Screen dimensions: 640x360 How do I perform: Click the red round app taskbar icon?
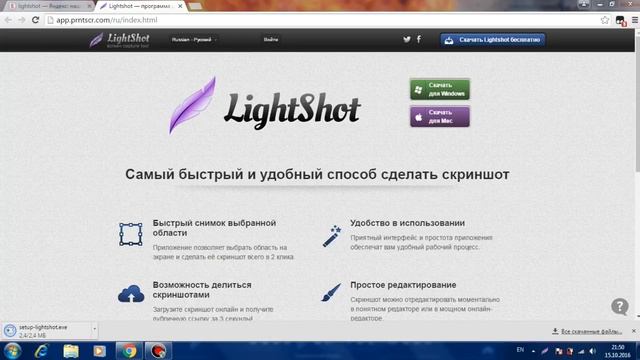tap(158, 351)
